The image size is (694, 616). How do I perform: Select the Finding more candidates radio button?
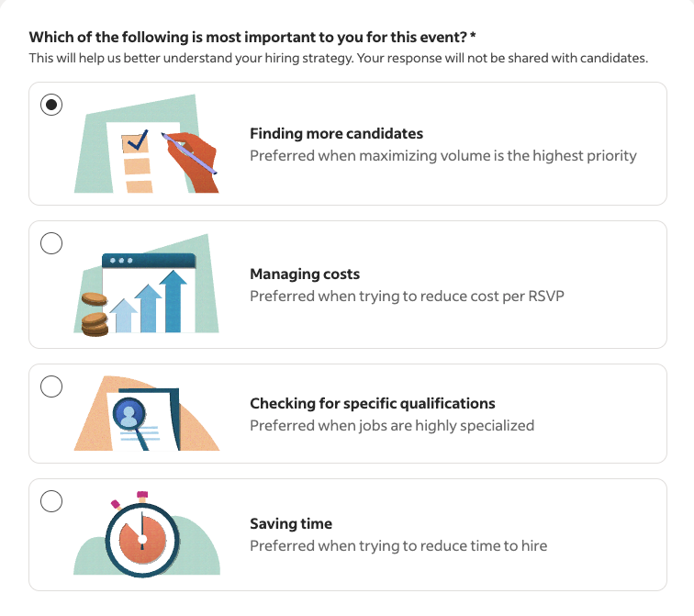[x=51, y=105]
